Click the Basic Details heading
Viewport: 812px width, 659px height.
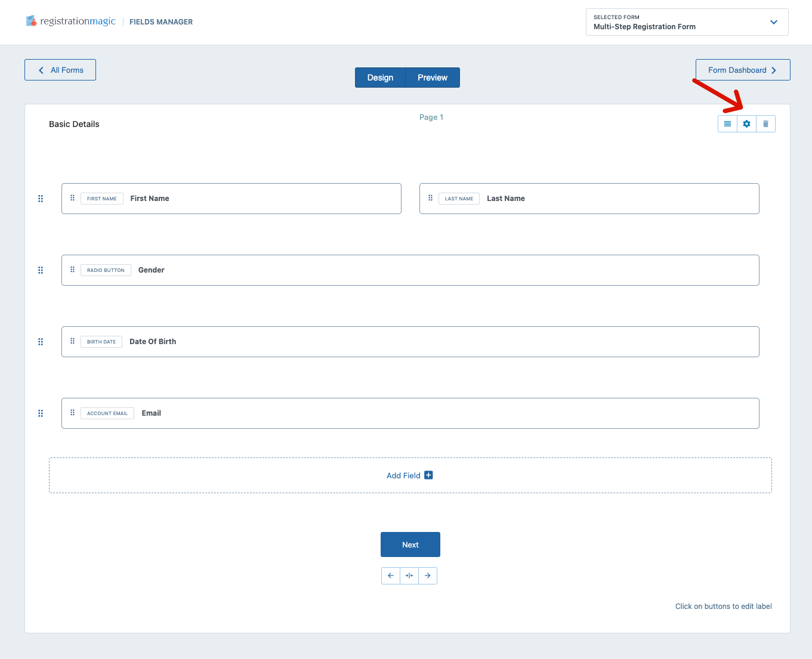point(74,123)
